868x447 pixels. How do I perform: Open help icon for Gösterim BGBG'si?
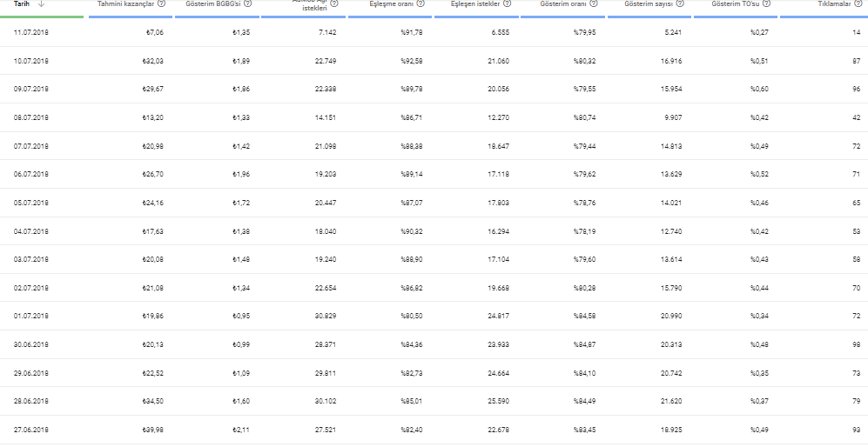[247, 3]
